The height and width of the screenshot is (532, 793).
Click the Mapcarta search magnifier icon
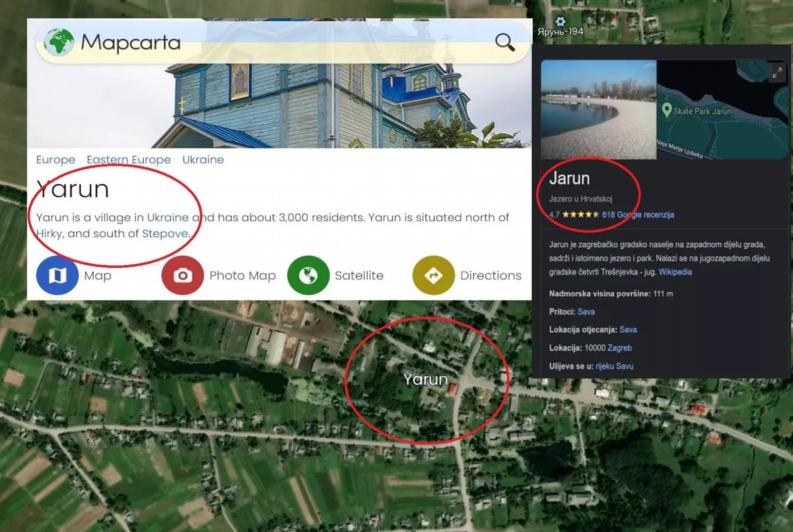[505, 43]
